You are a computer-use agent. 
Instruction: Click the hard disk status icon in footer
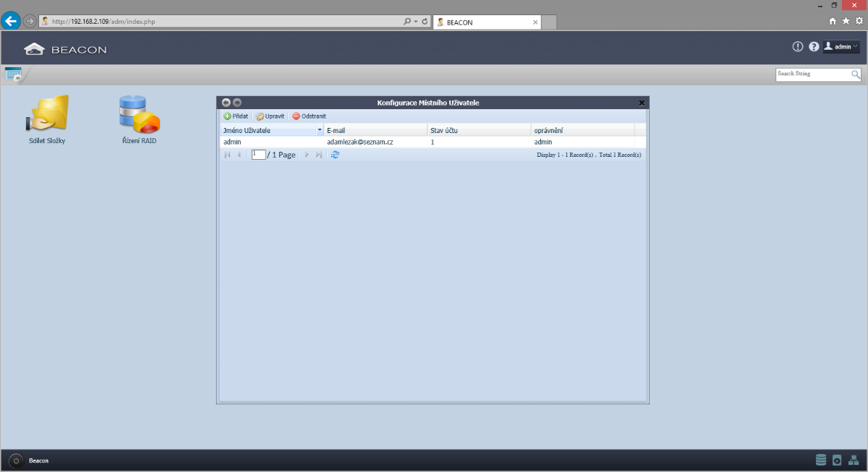click(x=837, y=460)
